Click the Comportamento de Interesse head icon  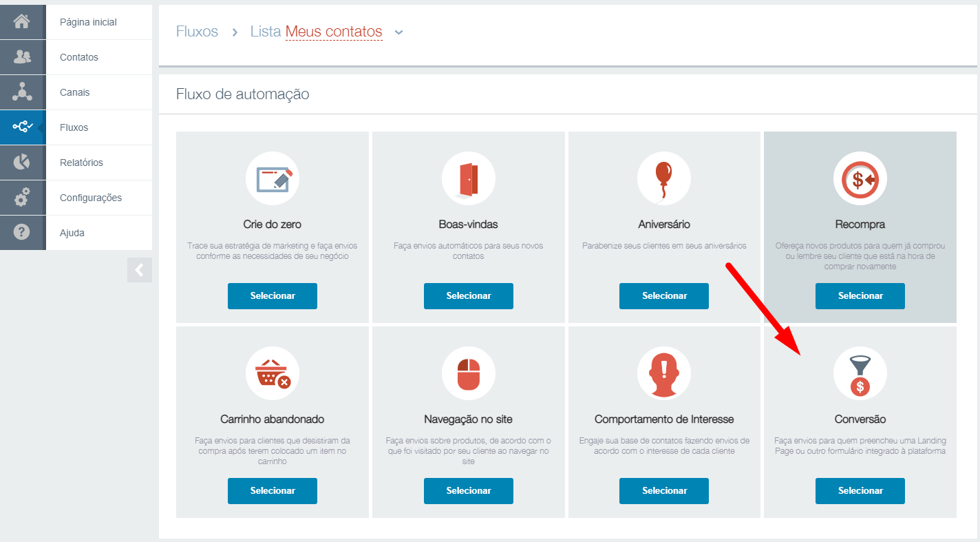coord(664,373)
